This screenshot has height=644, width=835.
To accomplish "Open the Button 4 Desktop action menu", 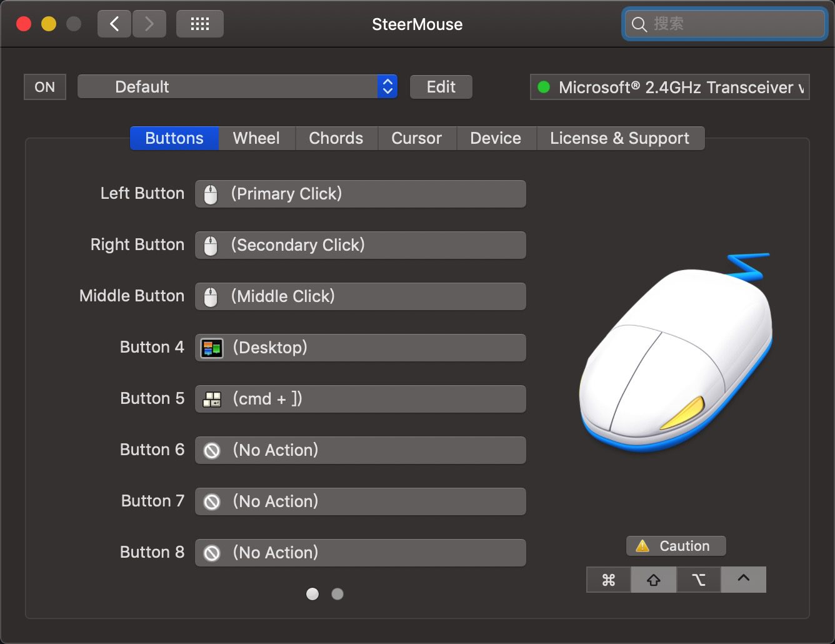I will (x=361, y=348).
